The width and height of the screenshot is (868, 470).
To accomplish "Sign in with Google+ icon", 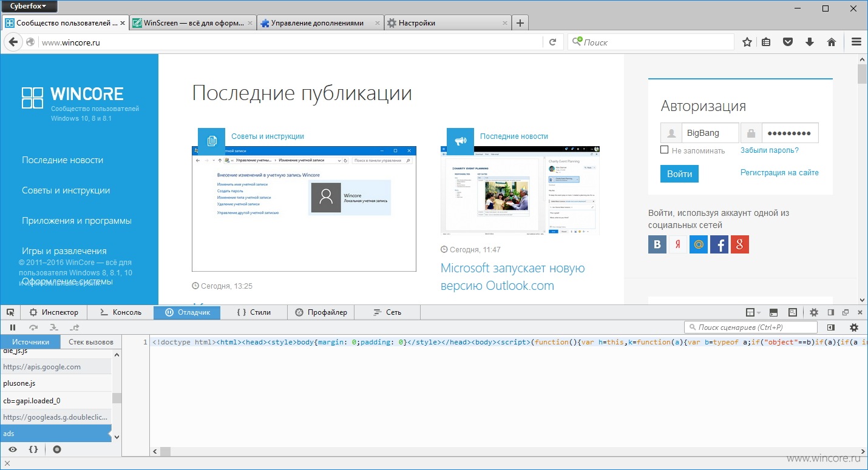I will [740, 244].
